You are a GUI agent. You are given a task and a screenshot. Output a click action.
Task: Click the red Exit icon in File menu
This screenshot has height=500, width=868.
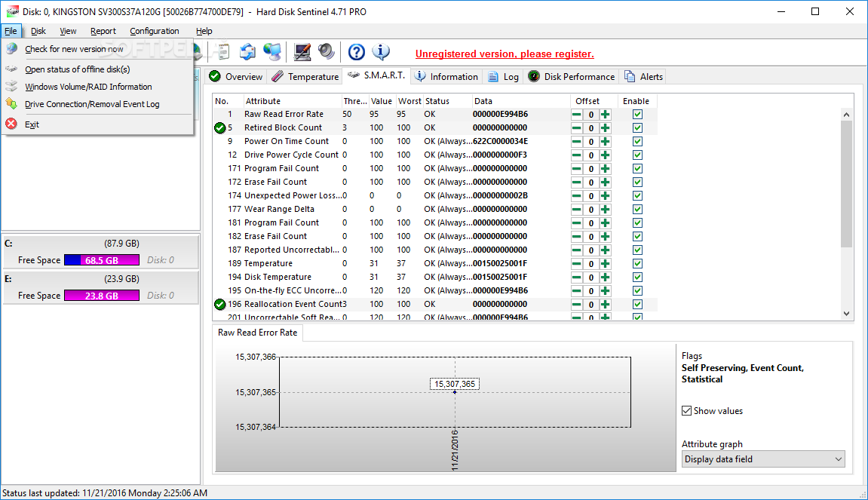tap(11, 124)
